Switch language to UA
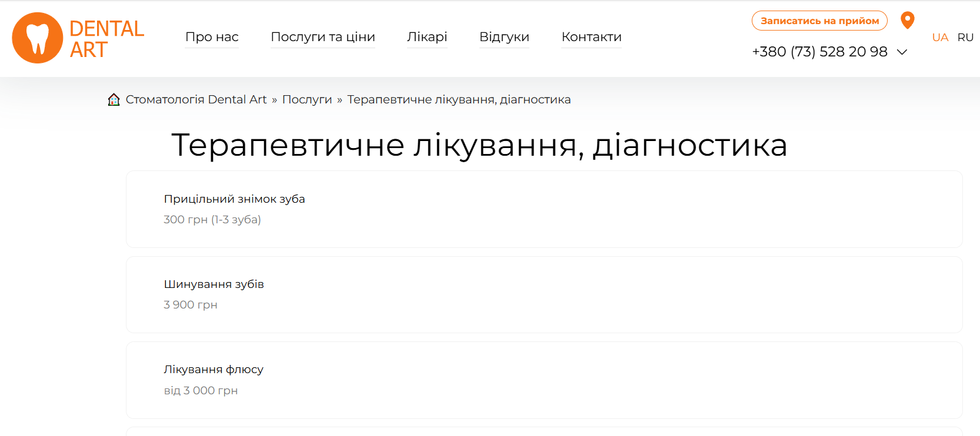The image size is (980, 436). pyautogui.click(x=940, y=38)
